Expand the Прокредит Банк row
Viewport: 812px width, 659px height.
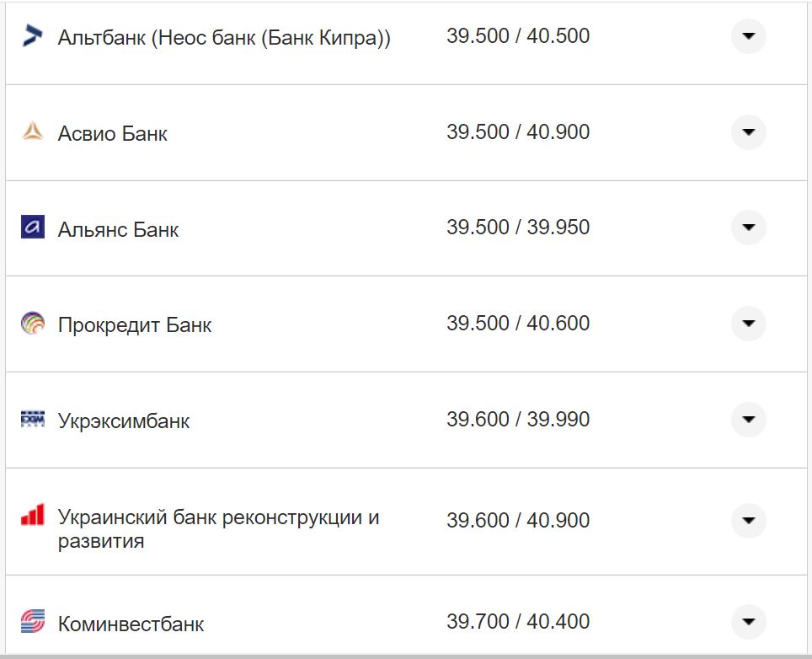(x=748, y=323)
